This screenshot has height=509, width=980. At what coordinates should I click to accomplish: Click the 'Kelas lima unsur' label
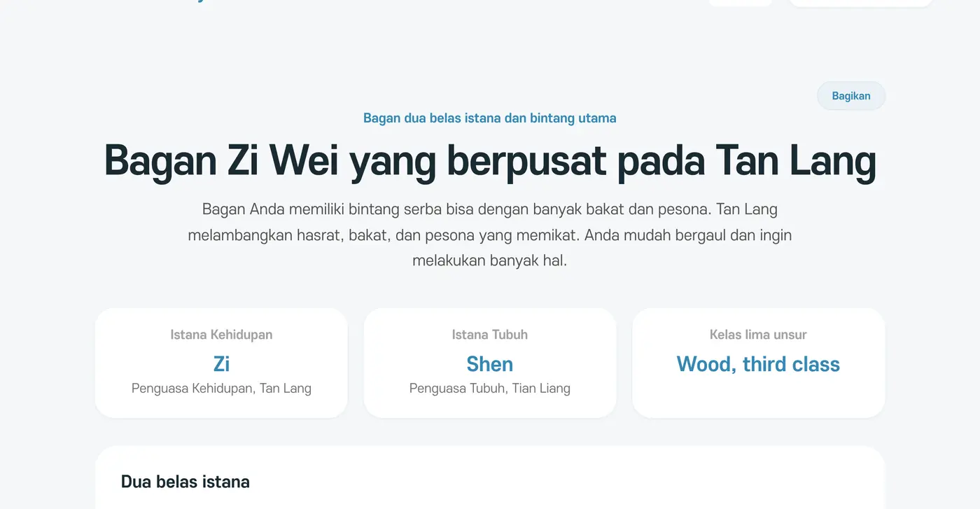[x=759, y=335]
